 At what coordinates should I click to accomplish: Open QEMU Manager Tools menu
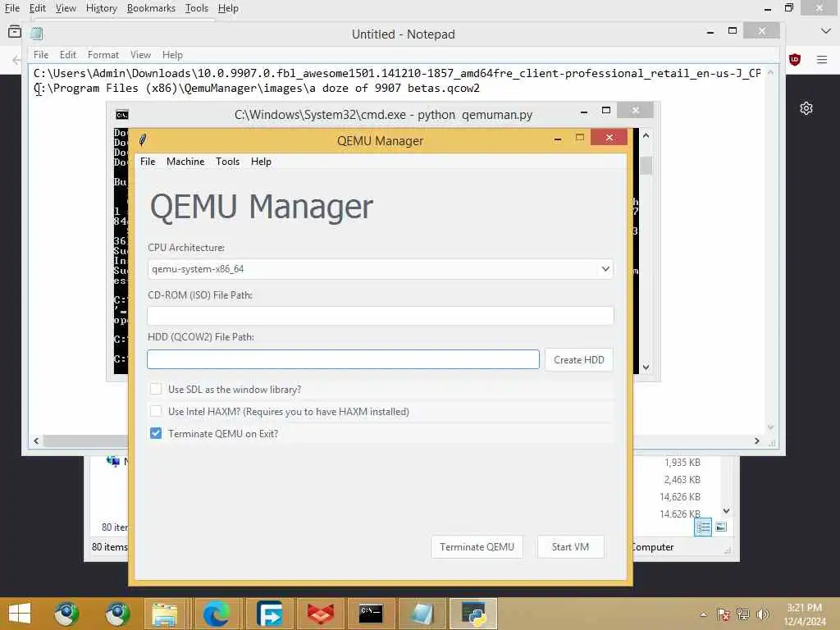tap(228, 162)
